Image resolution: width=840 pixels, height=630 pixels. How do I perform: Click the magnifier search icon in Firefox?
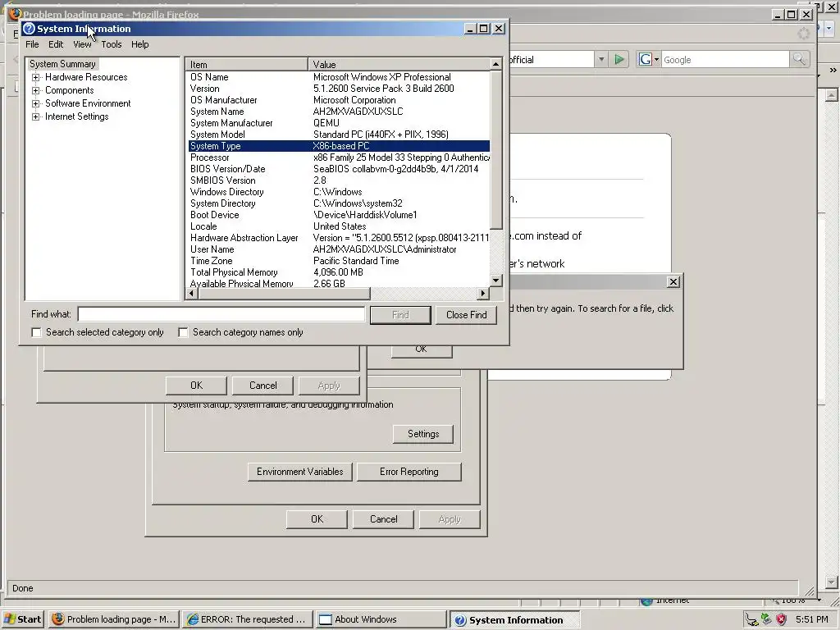(x=799, y=59)
